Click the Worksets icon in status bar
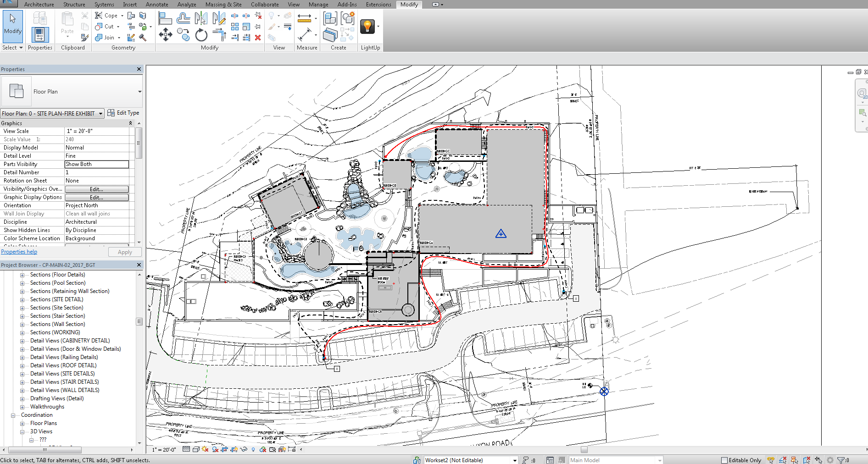The image size is (868, 464). (417, 460)
